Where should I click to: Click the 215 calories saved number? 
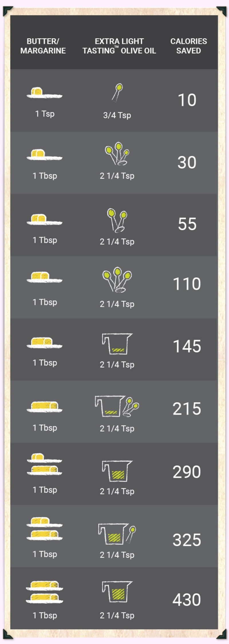[x=187, y=409]
